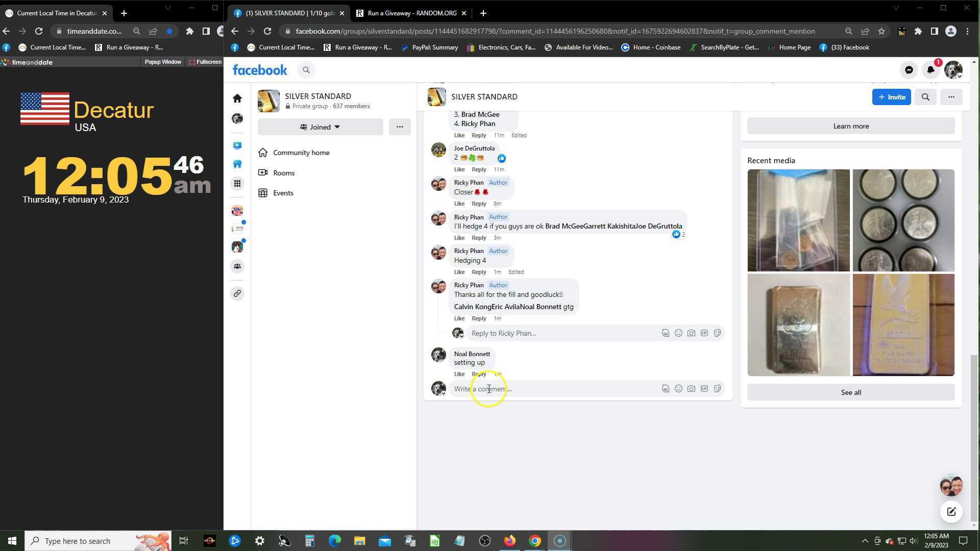Open the Facebook notifications bell
Image resolution: width=980 pixels, height=551 pixels.
point(930,70)
